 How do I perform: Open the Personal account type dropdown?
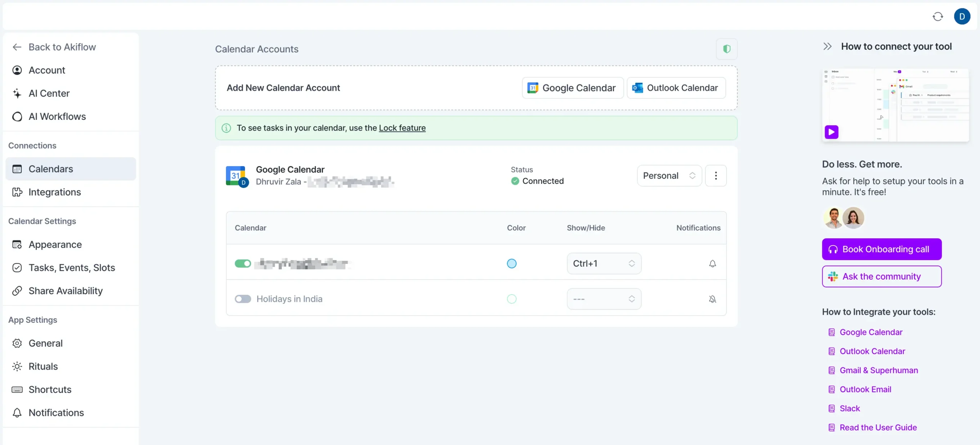pos(669,176)
